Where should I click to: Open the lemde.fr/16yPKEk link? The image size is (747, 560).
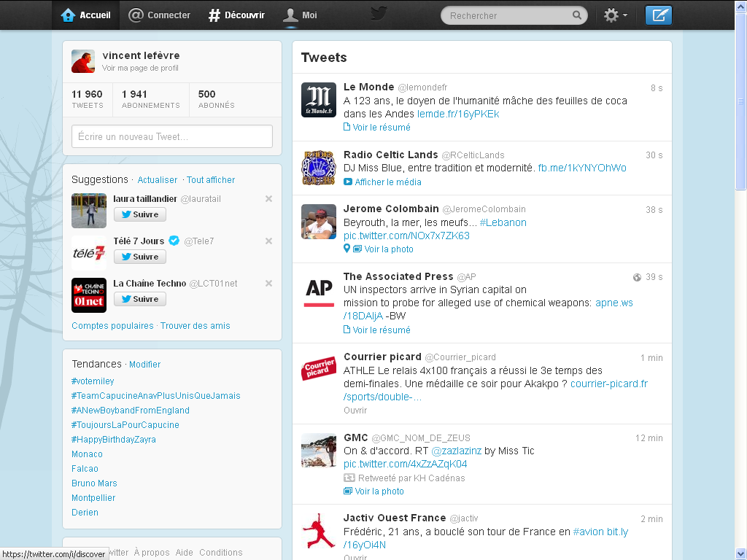pyautogui.click(x=458, y=114)
